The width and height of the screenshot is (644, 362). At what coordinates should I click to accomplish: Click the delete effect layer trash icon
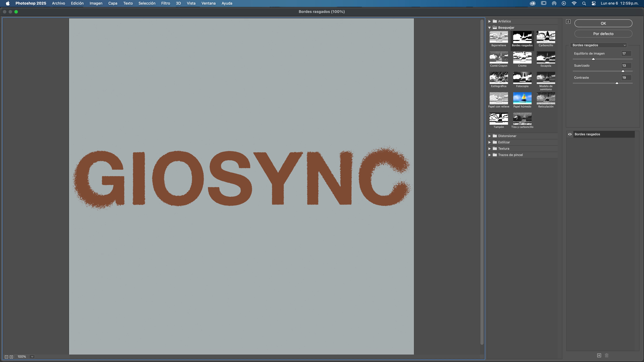click(606, 355)
